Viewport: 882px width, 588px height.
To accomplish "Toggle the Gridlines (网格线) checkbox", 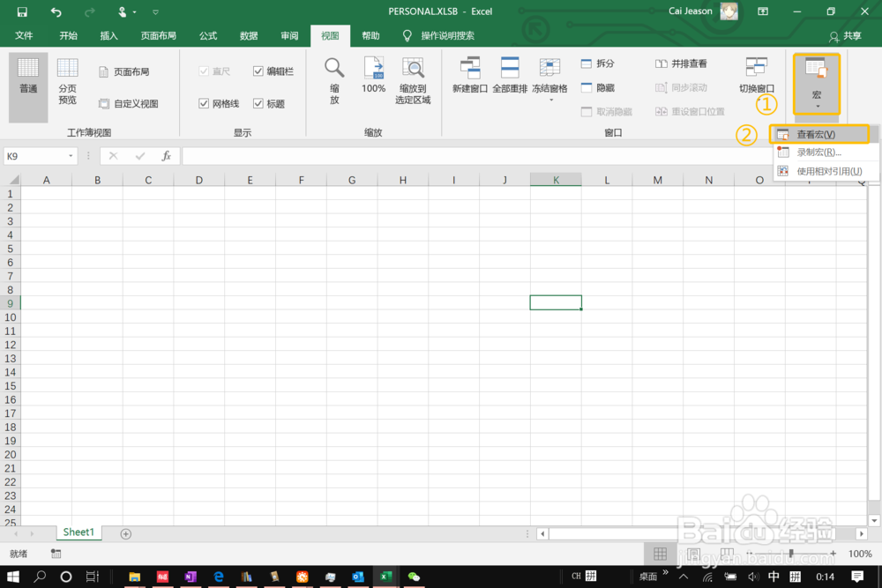I will 204,103.
